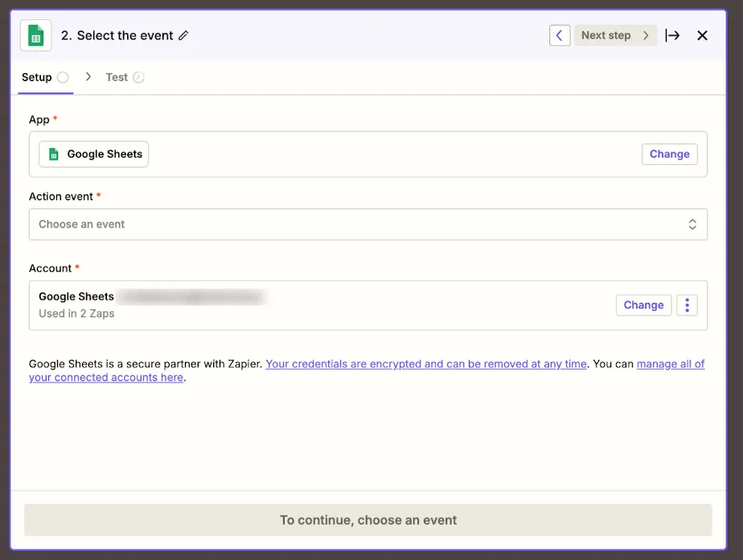Click the Google Sheets account name text

76,296
